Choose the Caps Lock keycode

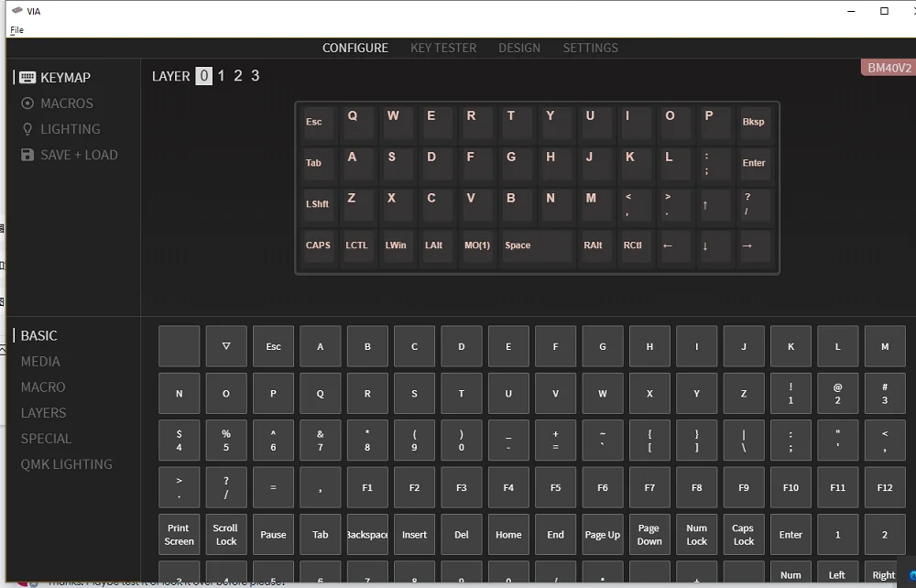point(744,534)
